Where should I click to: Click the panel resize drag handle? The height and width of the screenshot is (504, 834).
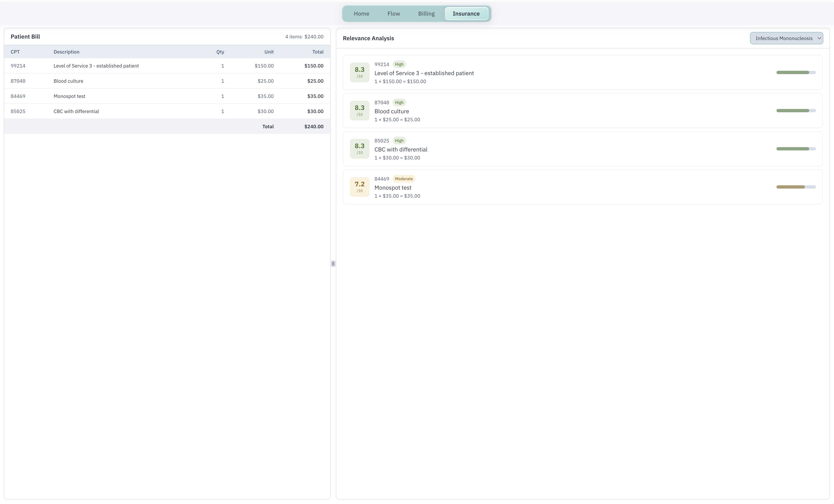[x=333, y=263]
